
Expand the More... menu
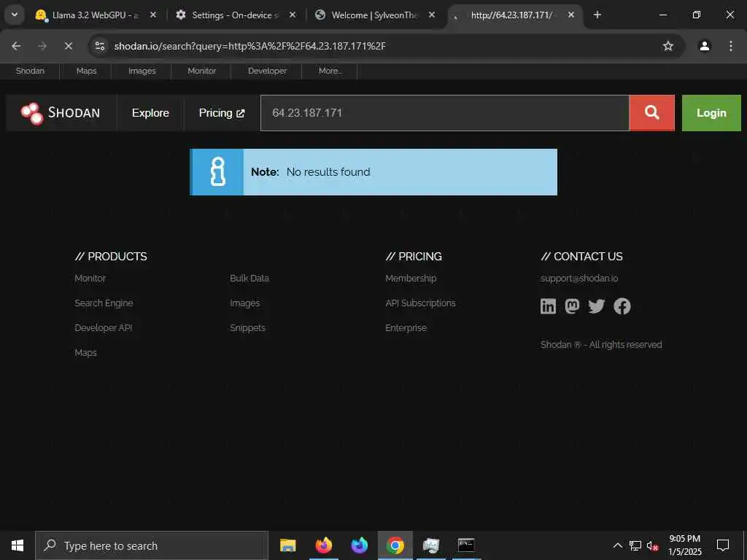[x=330, y=71]
